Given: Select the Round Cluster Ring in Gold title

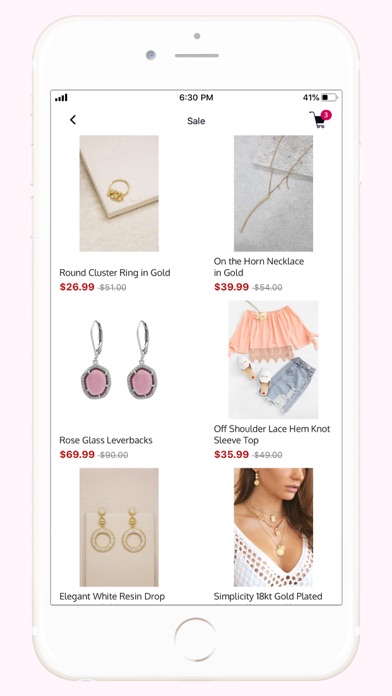Looking at the screenshot, I should coord(115,273).
